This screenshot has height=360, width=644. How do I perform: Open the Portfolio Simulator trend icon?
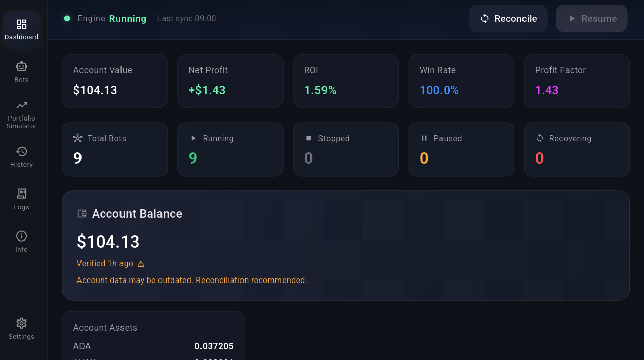pyautogui.click(x=21, y=105)
